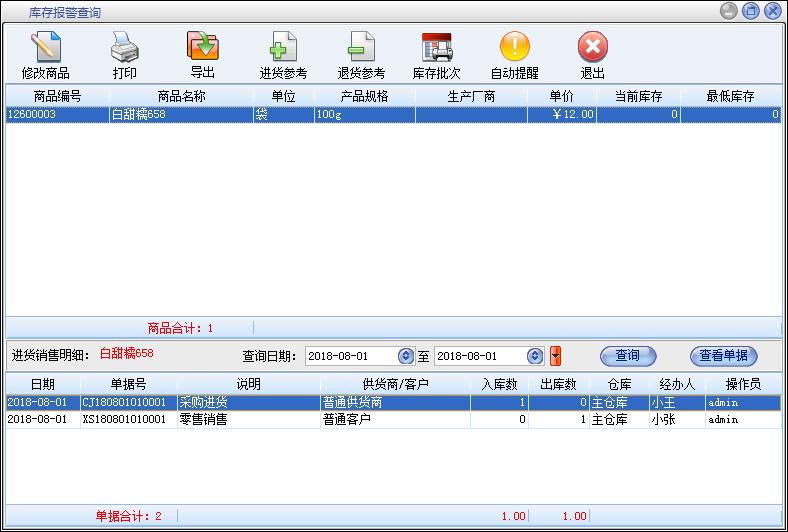This screenshot has width=788, height=532.
Task: Open the orange date range quick-select arrow
Action: point(556,356)
